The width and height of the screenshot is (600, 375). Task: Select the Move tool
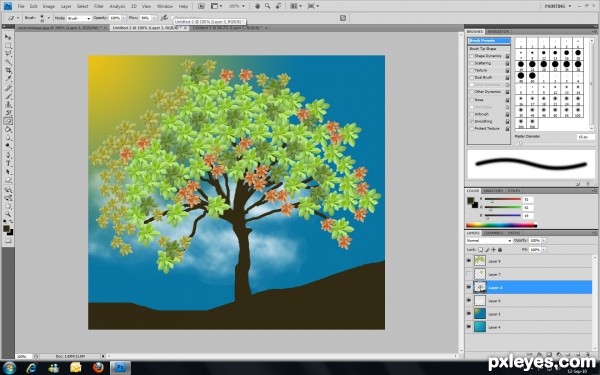tap(8, 37)
